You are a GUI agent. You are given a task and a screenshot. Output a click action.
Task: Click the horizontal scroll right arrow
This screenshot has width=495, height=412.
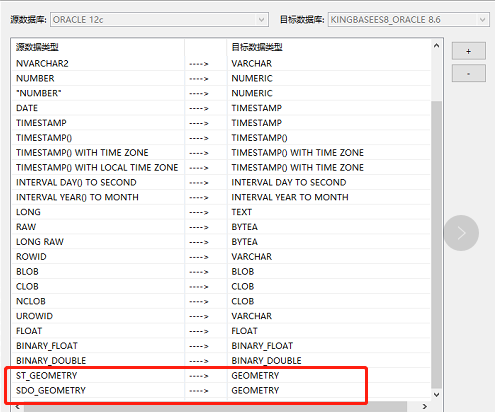tap(424, 406)
